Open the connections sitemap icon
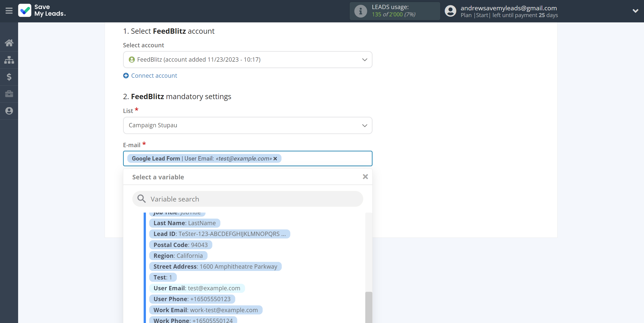Image resolution: width=644 pixels, height=323 pixels. pyautogui.click(x=9, y=60)
